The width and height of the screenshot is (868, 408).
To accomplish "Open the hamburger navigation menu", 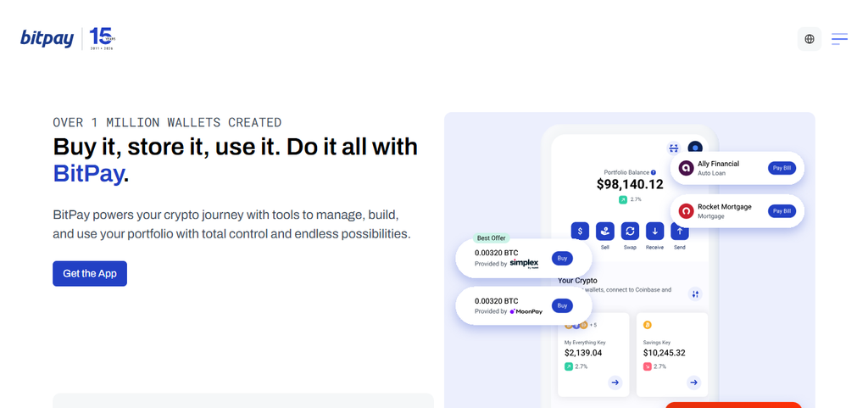I will 839,39.
